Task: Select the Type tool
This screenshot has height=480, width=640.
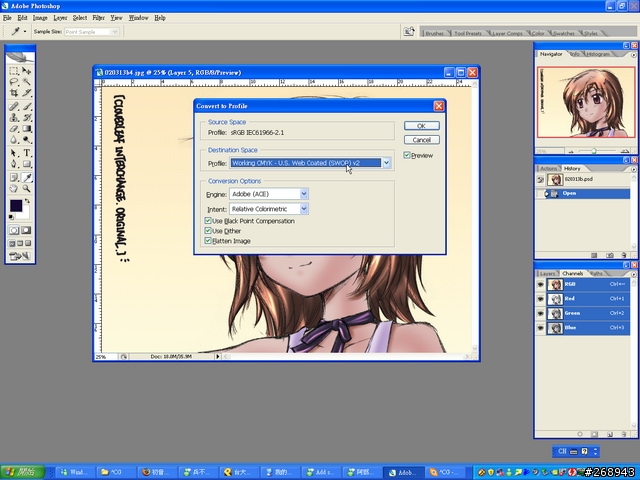Action: click(x=27, y=153)
